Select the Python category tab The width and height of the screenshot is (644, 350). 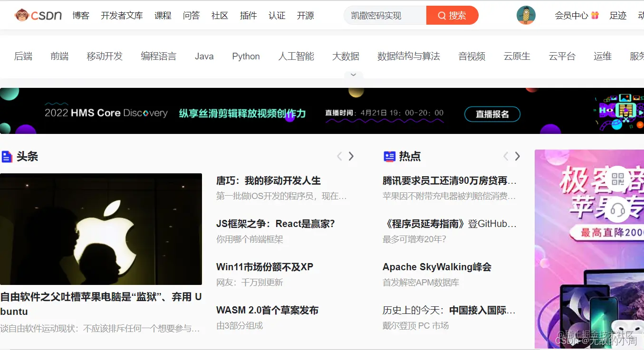tap(246, 56)
